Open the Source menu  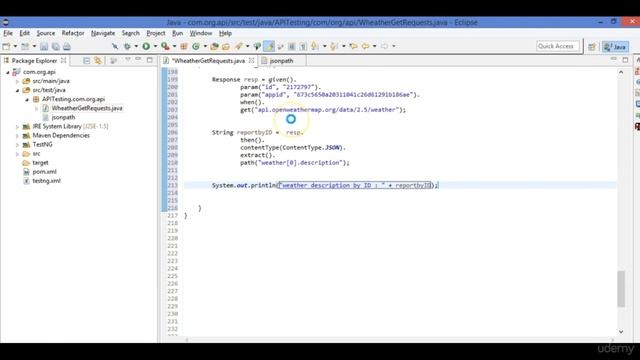[46, 33]
